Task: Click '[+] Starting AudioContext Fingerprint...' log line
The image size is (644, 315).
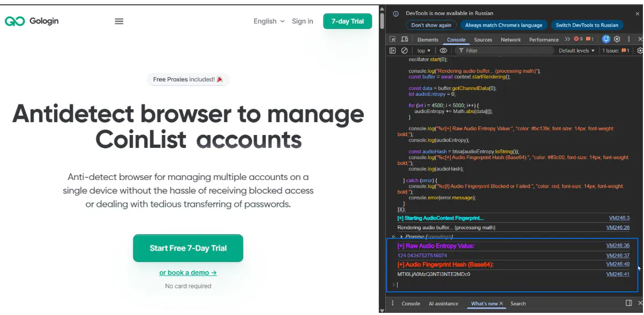Action: (440, 218)
